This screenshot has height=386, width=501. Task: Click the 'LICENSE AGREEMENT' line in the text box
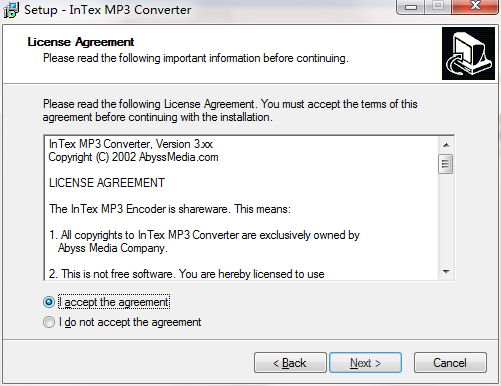tap(107, 183)
